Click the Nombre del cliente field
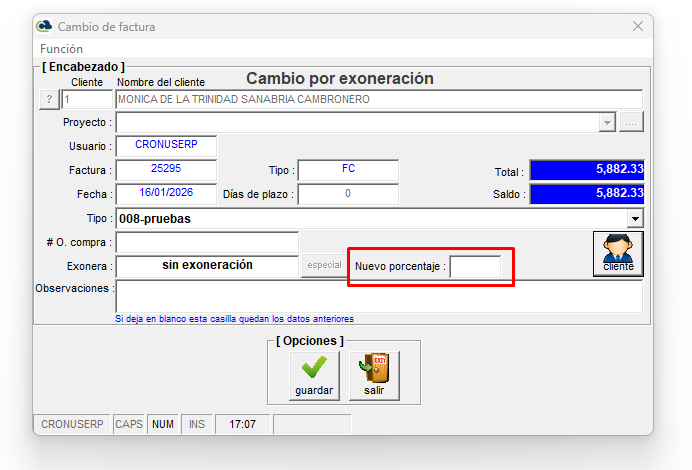 click(379, 99)
